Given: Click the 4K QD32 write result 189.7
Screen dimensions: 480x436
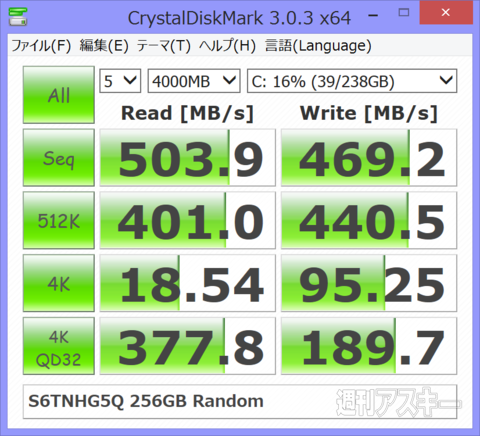Looking at the screenshot, I should (x=369, y=346).
